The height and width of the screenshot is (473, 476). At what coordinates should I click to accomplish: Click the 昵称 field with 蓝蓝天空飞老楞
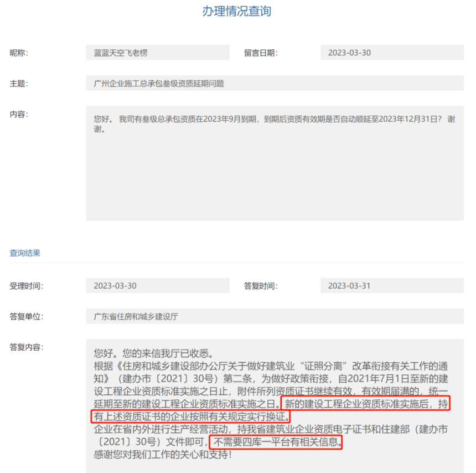pyautogui.click(x=158, y=53)
